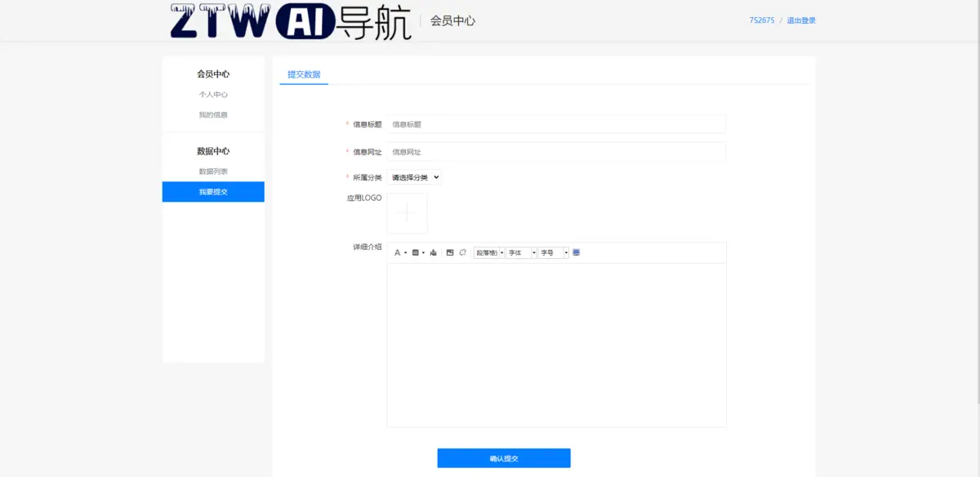
Task: Click the 应用LOGO upload plus box
Action: (407, 212)
